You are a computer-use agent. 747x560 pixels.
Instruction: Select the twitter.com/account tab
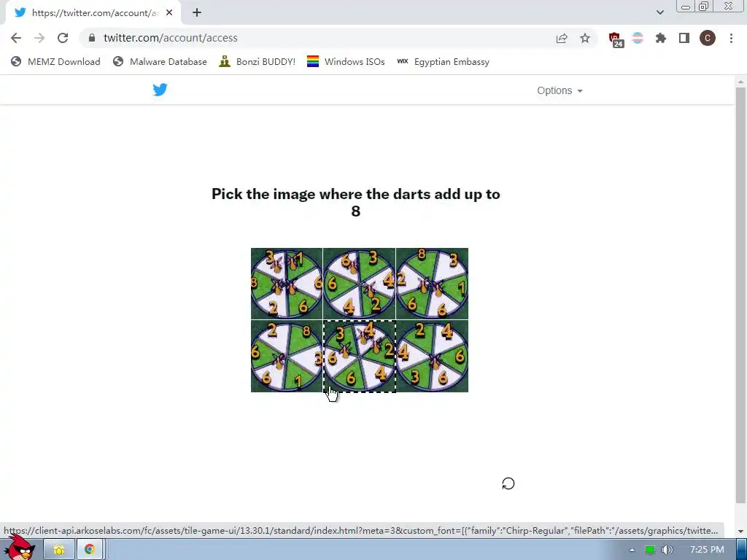pyautogui.click(x=93, y=12)
